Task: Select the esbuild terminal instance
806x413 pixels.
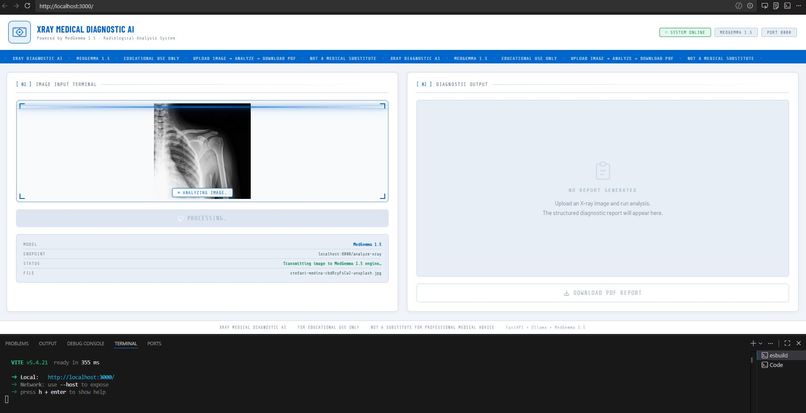Action: coord(779,355)
